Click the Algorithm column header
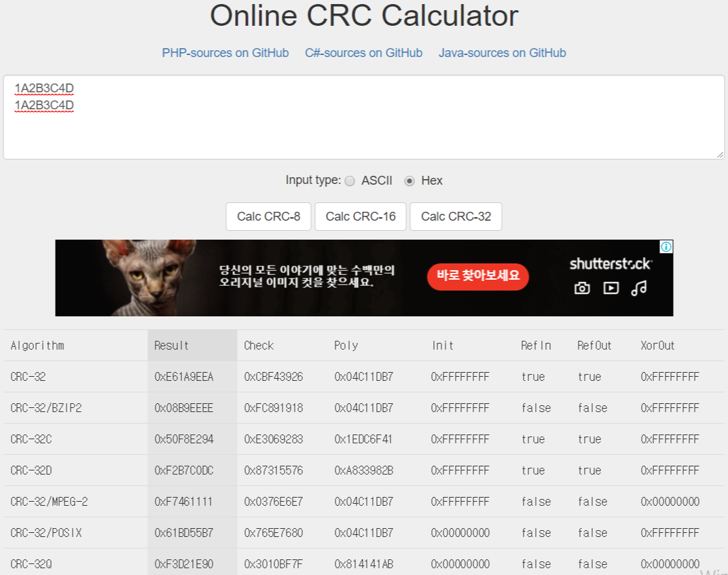 [x=37, y=346]
